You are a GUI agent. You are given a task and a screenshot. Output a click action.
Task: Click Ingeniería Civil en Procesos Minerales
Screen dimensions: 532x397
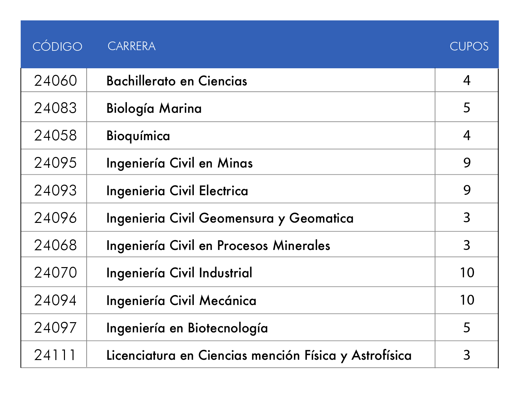tap(218, 246)
